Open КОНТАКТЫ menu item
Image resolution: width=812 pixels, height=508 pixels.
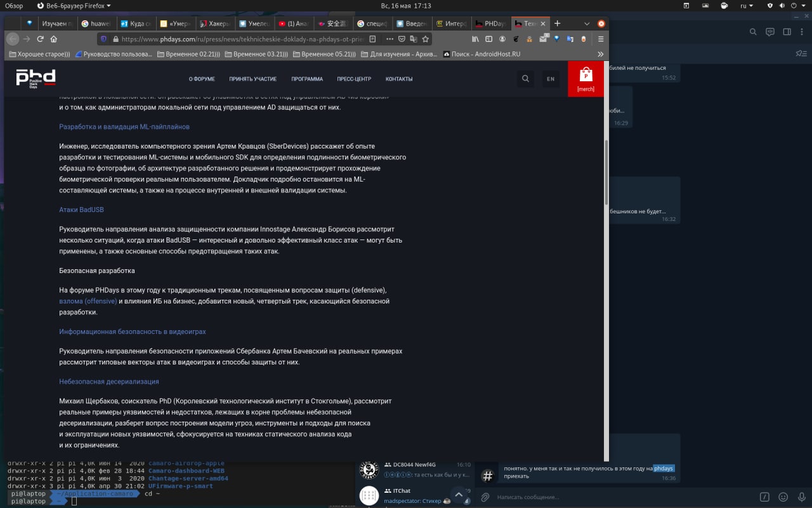tap(399, 79)
